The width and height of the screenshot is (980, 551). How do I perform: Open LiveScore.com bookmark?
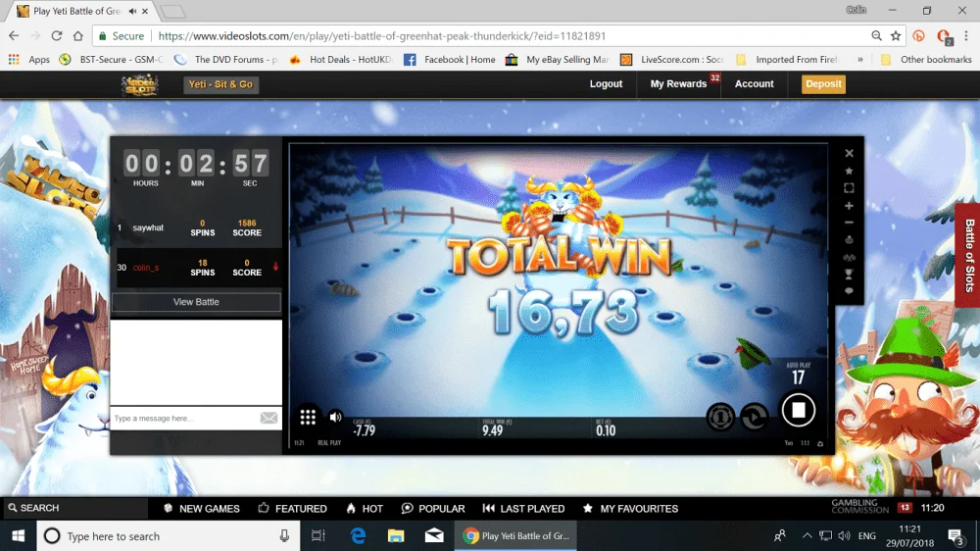(x=672, y=60)
